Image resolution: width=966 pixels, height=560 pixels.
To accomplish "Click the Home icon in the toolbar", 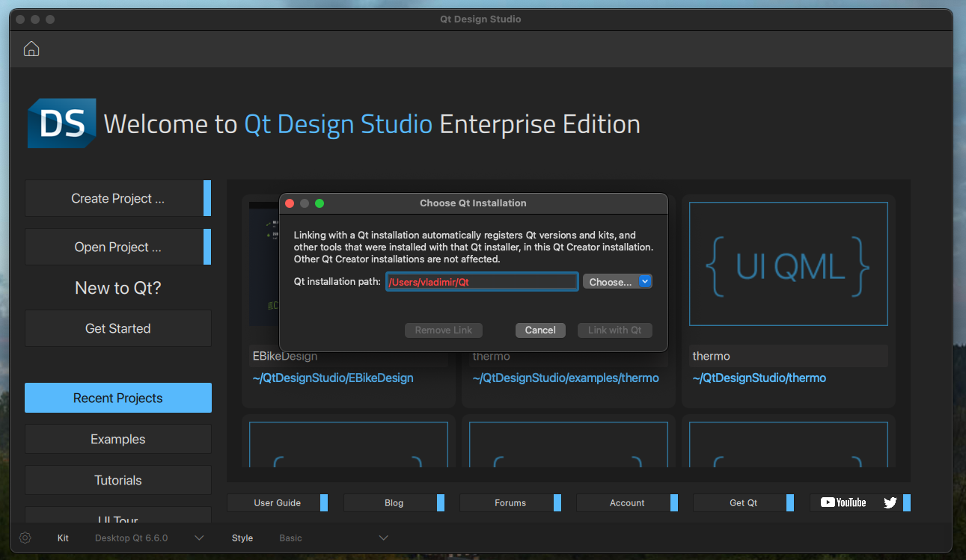I will pyautogui.click(x=31, y=49).
